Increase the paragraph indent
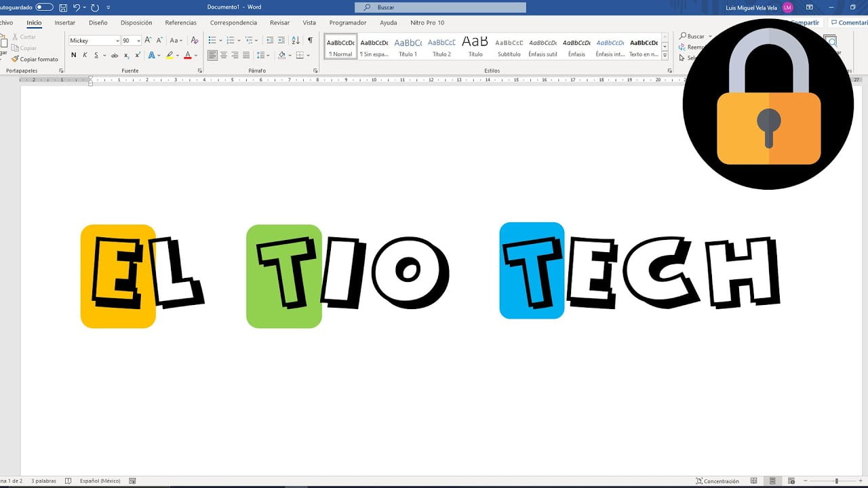 click(281, 41)
